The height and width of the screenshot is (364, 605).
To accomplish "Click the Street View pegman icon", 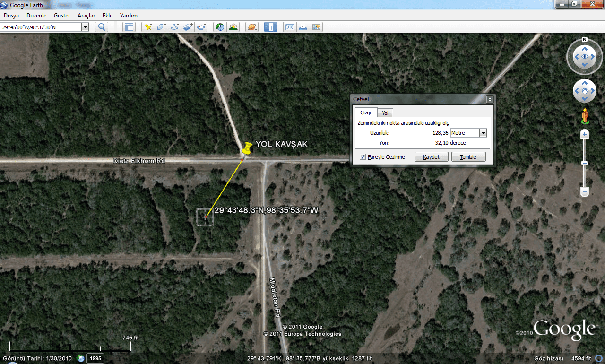I will click(x=585, y=117).
